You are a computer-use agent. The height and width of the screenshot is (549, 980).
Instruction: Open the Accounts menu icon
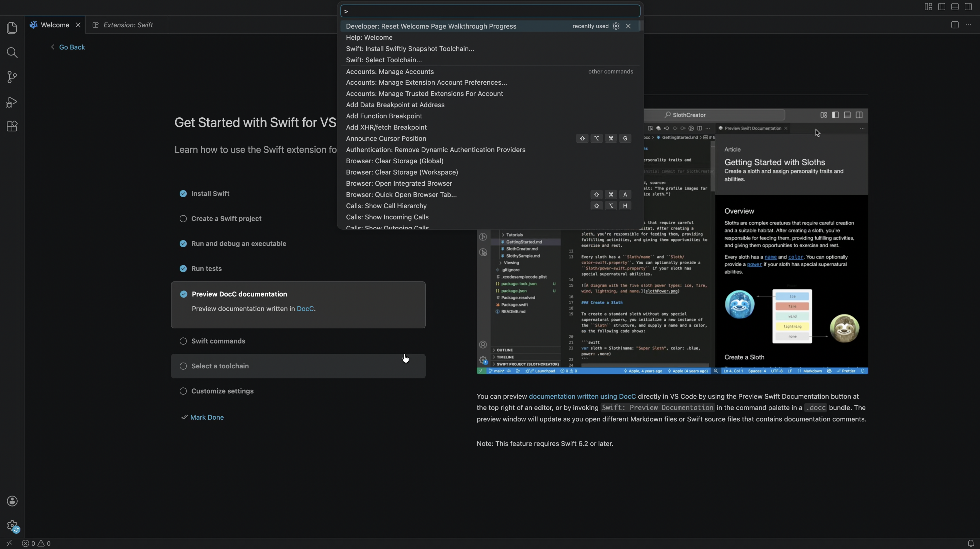pos(12,501)
